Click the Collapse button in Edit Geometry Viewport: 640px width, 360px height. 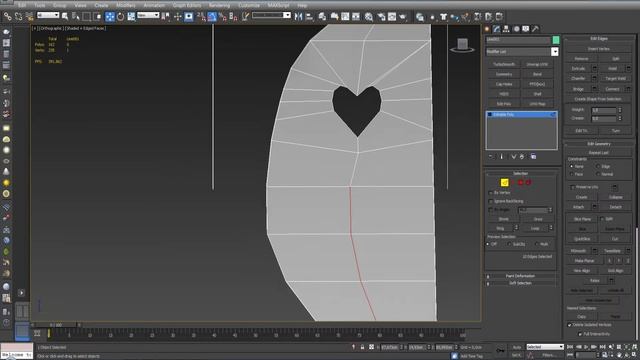(x=616, y=197)
